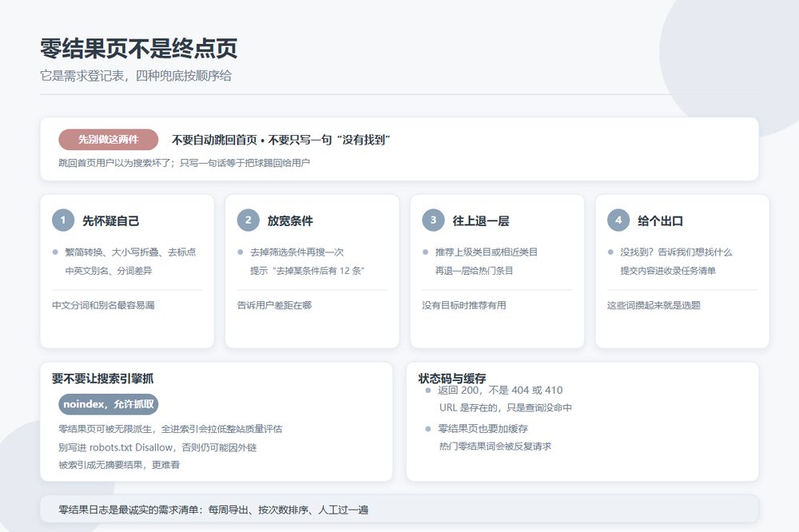Click footer note '中文分词和别名最容易漏'

[x=103, y=305]
